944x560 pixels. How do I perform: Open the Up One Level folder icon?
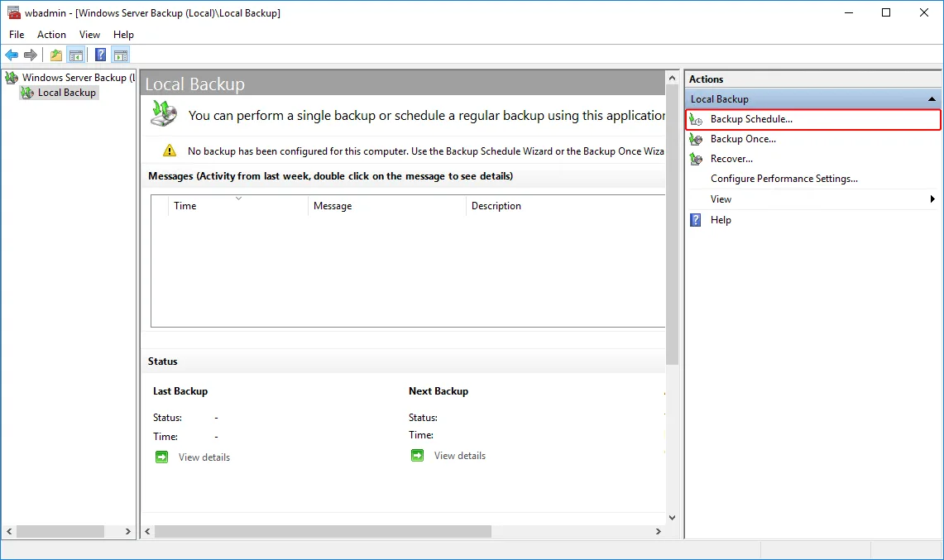[x=55, y=55]
